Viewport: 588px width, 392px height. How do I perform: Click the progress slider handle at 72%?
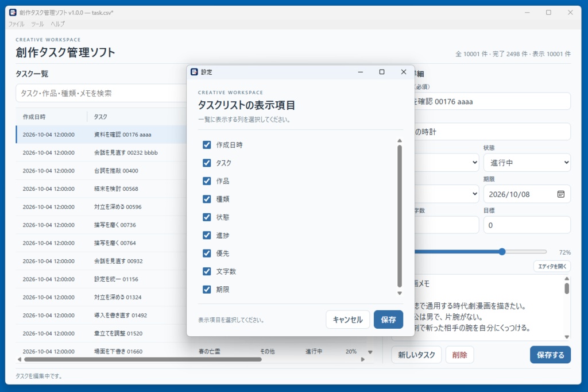click(x=502, y=252)
